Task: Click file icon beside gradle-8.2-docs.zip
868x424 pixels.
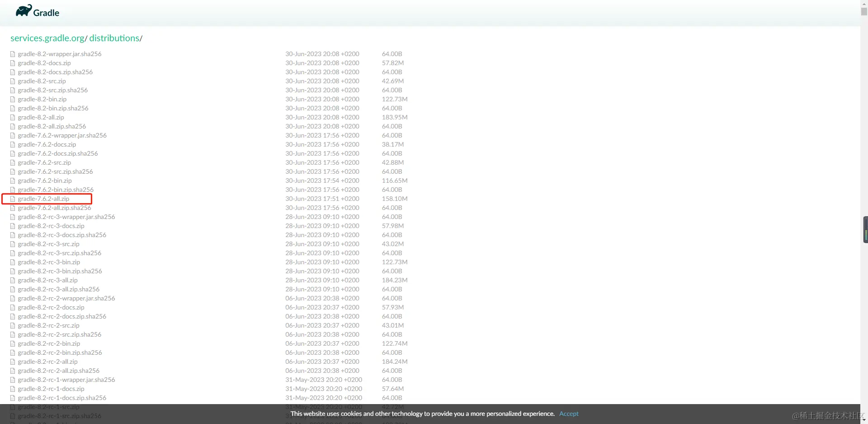Action: click(13, 63)
